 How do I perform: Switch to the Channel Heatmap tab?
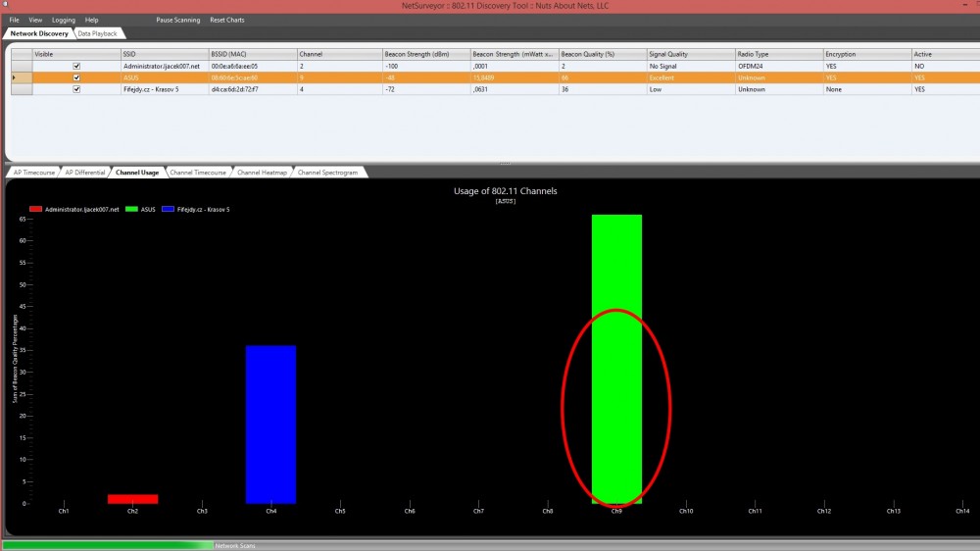pos(262,173)
